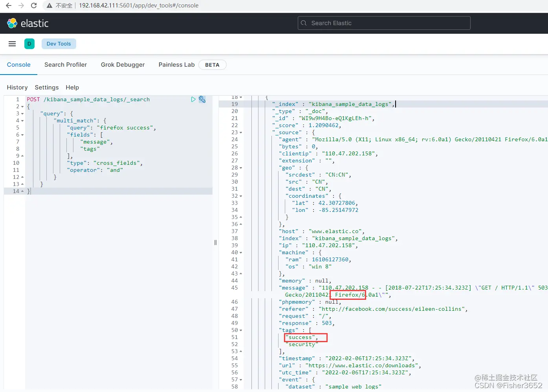Viewport: 548px width, 392px height.
Task: Collapse the machine fold at output line 40
Action: point(241,253)
